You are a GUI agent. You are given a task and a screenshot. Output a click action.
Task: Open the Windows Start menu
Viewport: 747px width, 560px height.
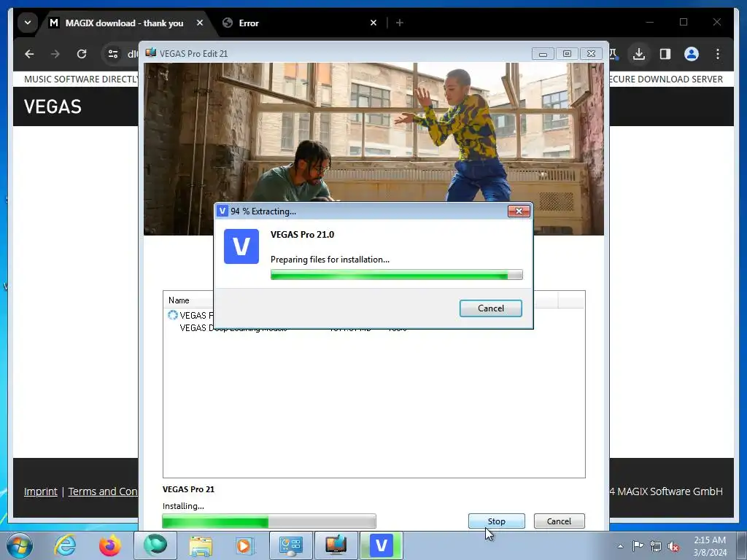click(20, 545)
